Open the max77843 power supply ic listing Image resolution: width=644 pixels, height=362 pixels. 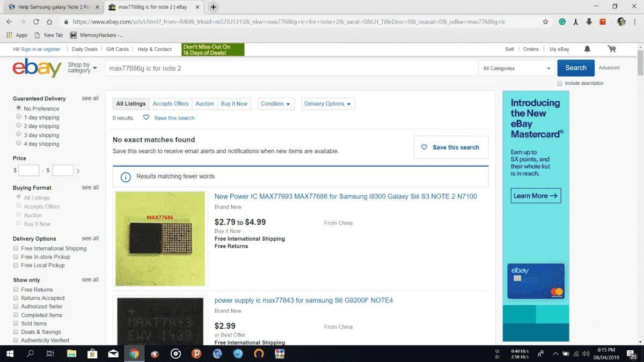click(304, 300)
